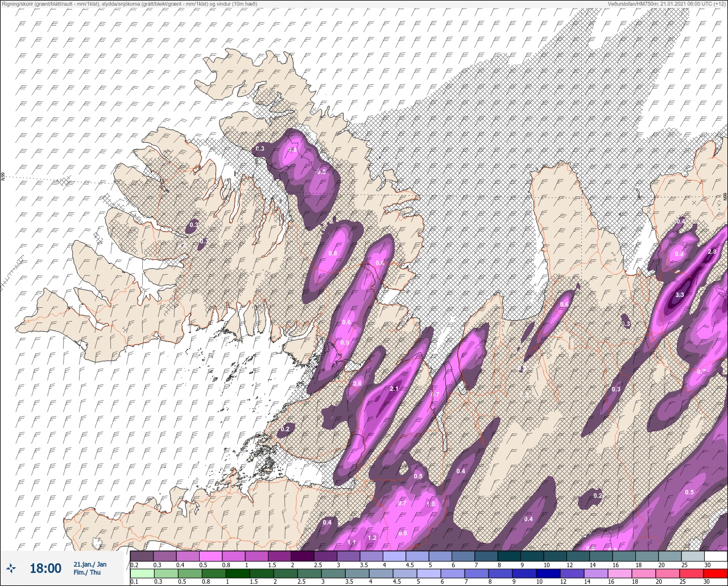Click the 1.1 precipitation value on map

point(351,542)
